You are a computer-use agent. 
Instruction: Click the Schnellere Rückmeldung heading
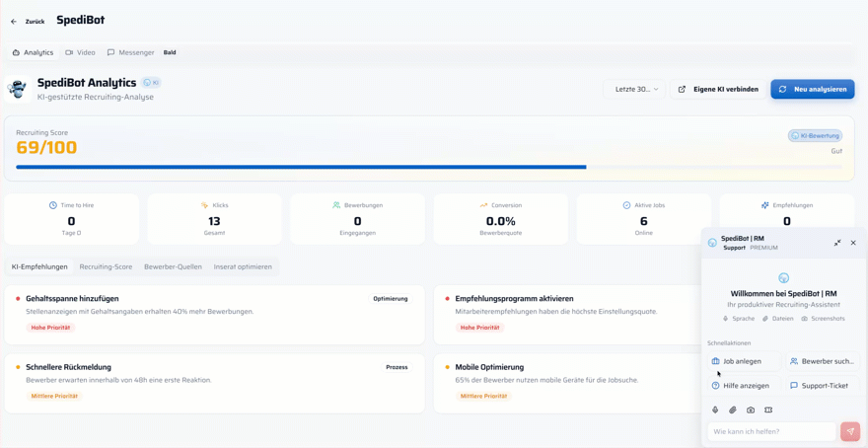point(69,367)
